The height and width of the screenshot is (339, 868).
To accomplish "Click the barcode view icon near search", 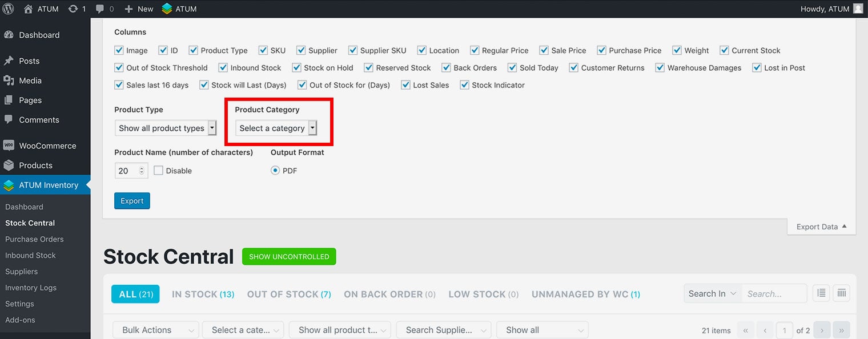I will click(x=841, y=293).
